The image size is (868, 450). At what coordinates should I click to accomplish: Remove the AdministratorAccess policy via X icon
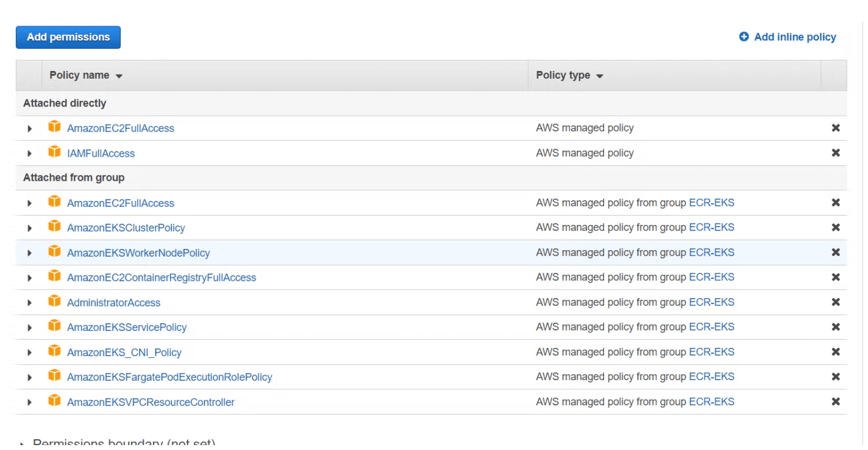pyautogui.click(x=836, y=302)
